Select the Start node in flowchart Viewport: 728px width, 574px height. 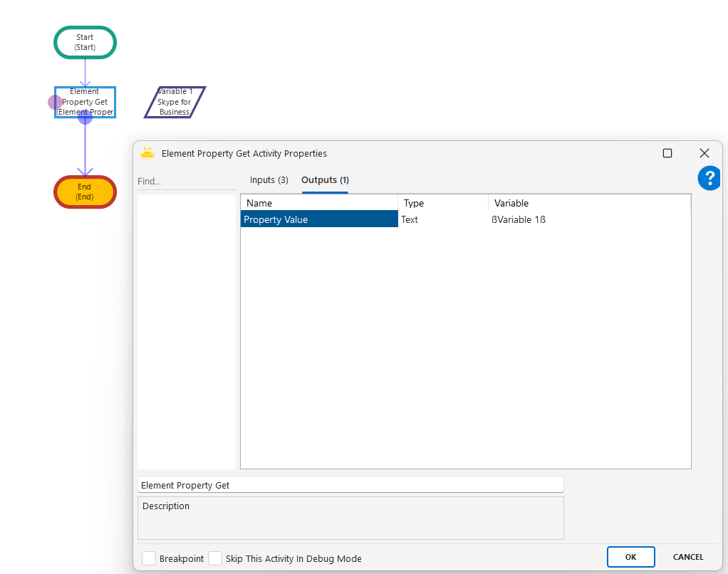tap(85, 43)
